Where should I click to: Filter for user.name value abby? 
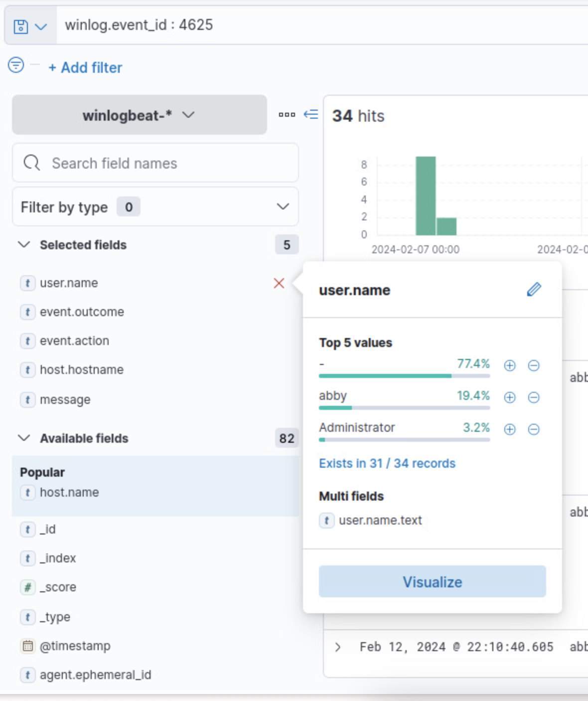point(509,397)
